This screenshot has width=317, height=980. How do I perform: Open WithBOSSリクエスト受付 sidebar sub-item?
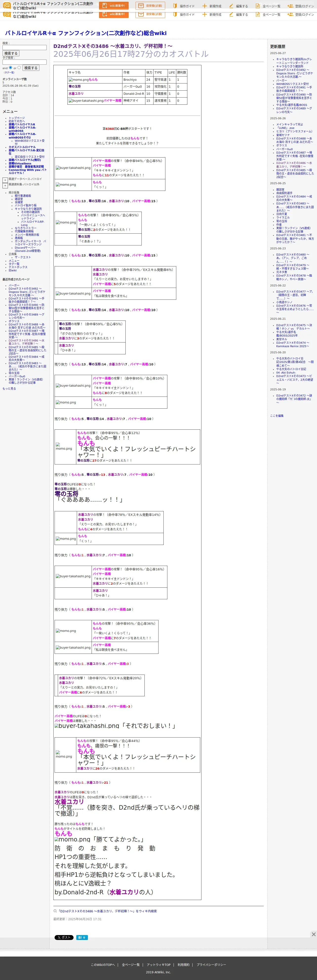tap(30, 142)
